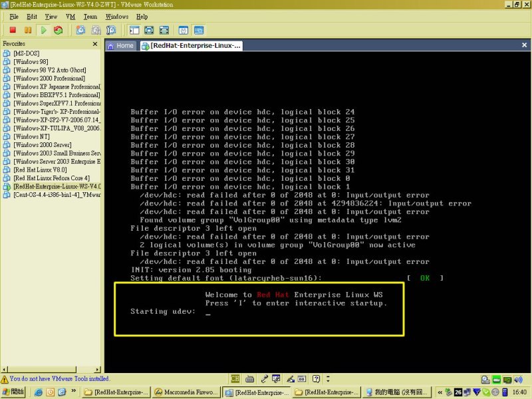The width and height of the screenshot is (532, 399).
Task: Power on VM with green play icon
Action: pos(43,30)
